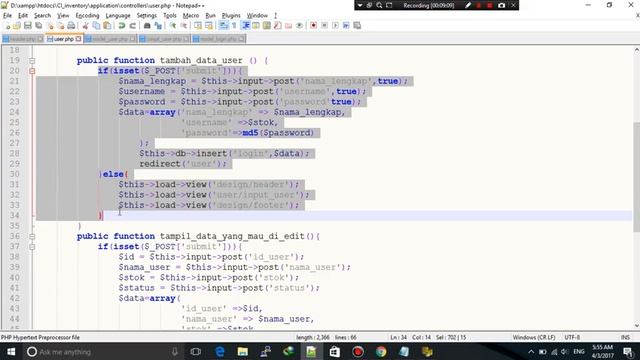Screen dimensions: 640x360
Task: Close the user.php tab
Action: click(x=78, y=39)
